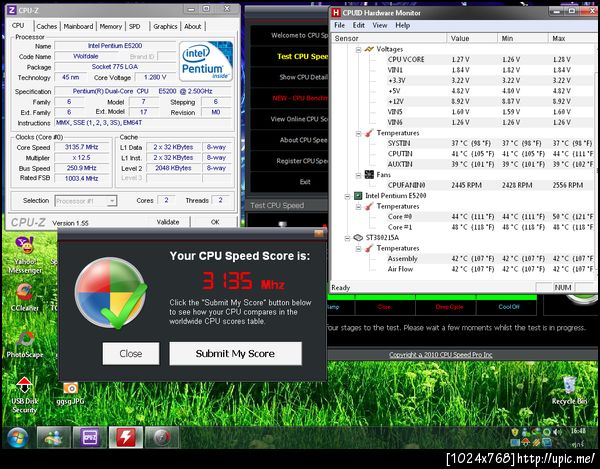This screenshot has height=469, width=600.
Task: Open the Processor #1 selection dropdown
Action: (86, 201)
